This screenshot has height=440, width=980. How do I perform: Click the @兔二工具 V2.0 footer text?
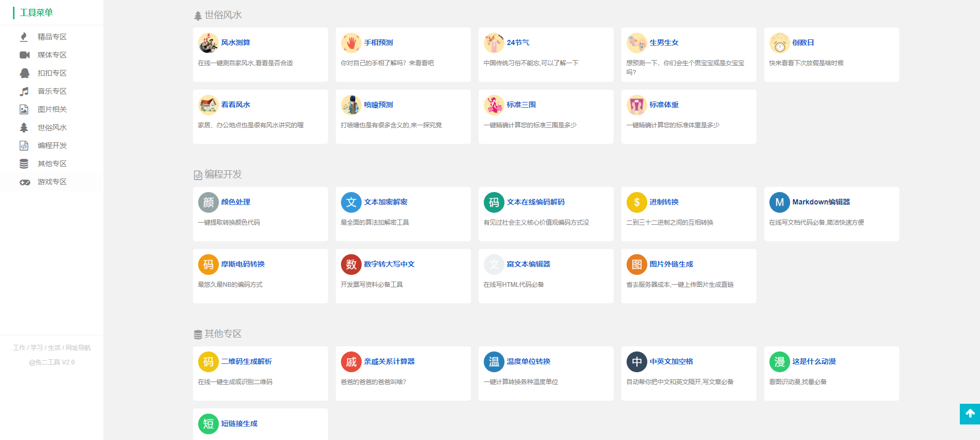pos(52,362)
